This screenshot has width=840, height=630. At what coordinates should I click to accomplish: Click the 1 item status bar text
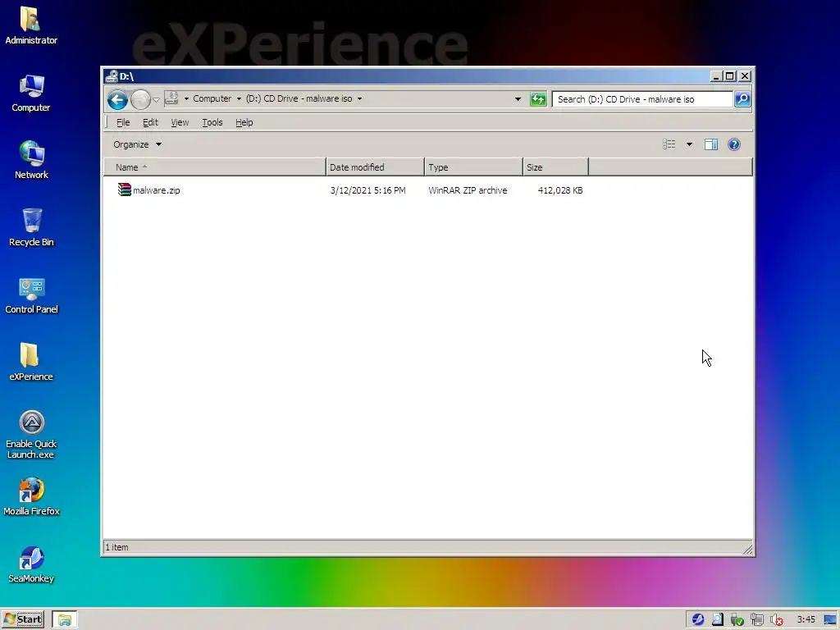point(116,547)
